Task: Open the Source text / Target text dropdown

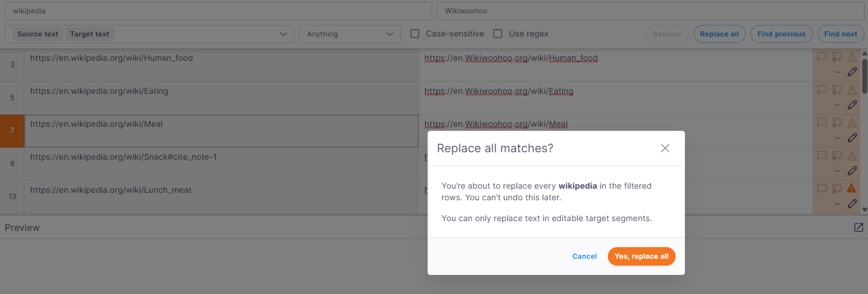Action: 149,34
